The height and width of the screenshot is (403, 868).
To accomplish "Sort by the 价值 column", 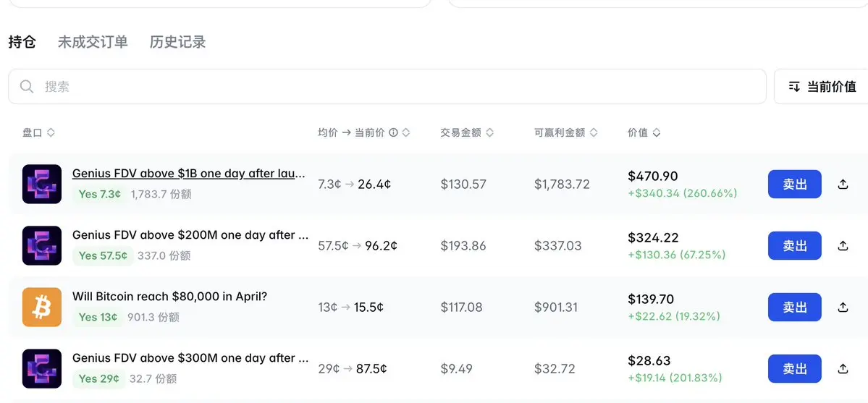I will (x=644, y=132).
